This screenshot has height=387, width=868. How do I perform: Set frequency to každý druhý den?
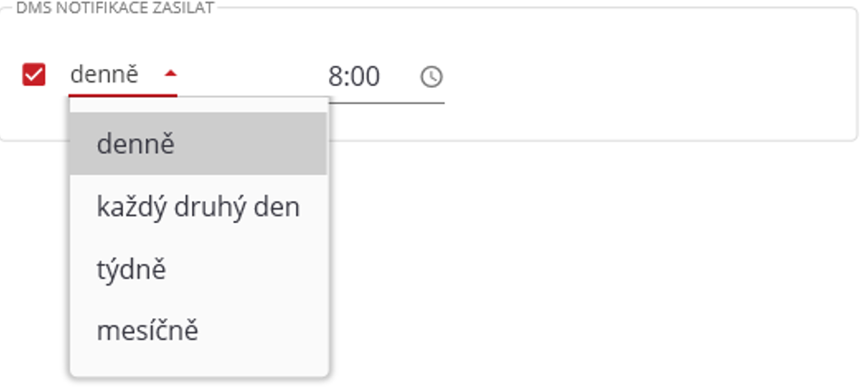198,207
